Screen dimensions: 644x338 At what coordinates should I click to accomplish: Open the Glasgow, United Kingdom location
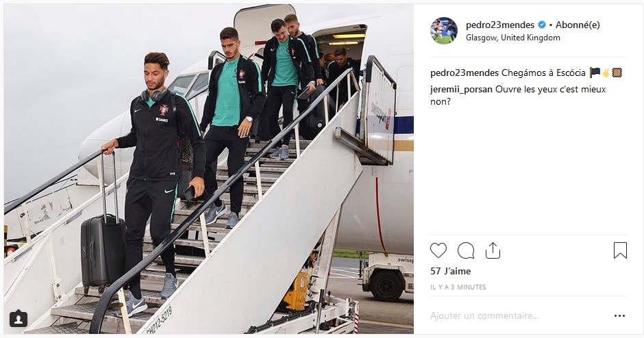513,38
